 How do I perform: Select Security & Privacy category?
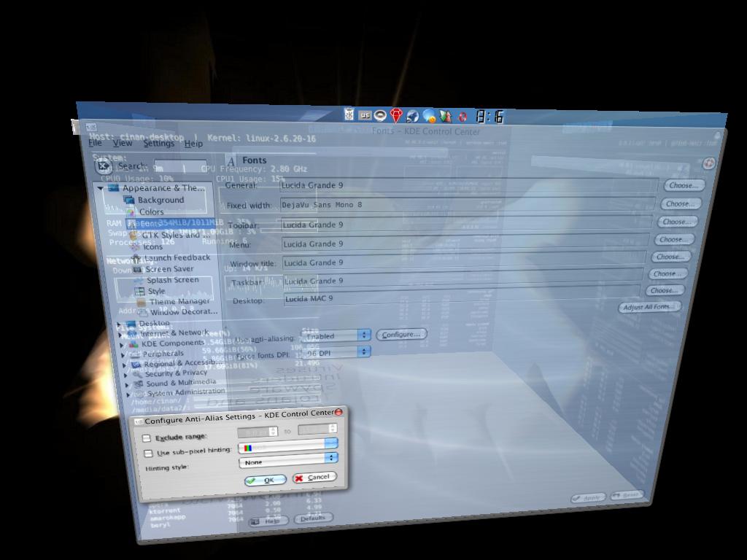click(x=176, y=373)
